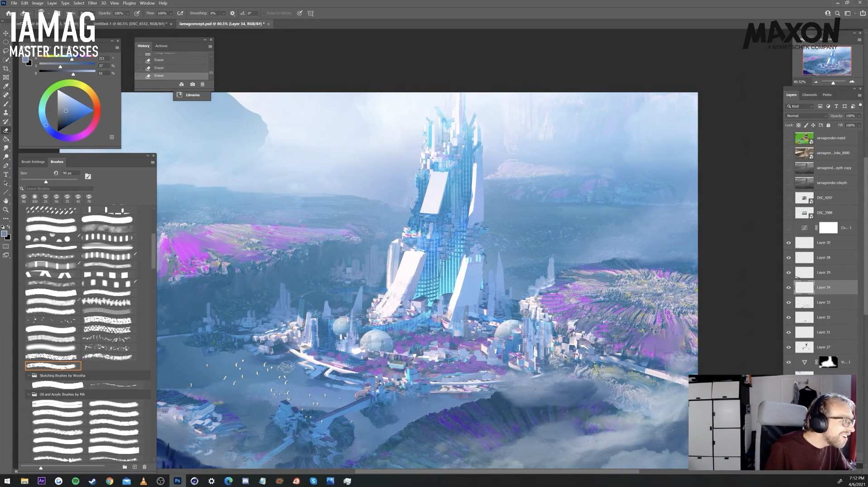Hide the Layer 34 layer
Viewport: 868px width, 487px height.
pyautogui.click(x=788, y=287)
